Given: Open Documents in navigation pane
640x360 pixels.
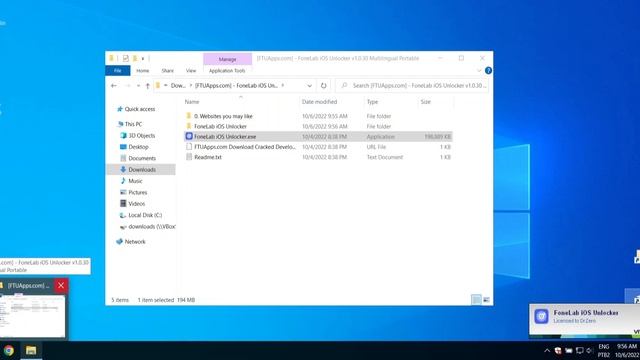Looking at the screenshot, I should pyautogui.click(x=142, y=158).
